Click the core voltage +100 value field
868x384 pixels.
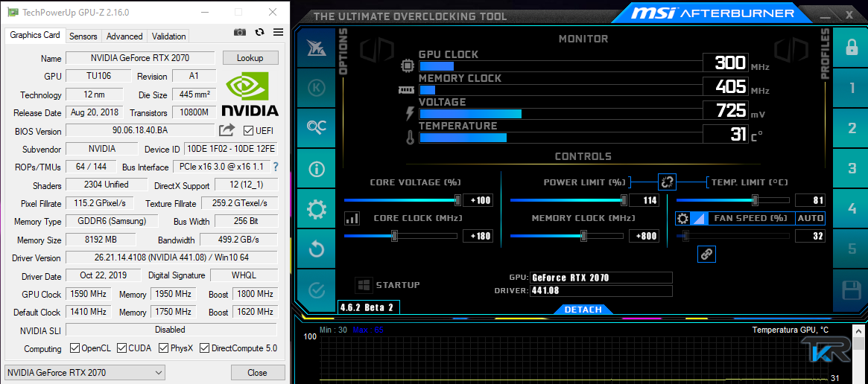478,200
